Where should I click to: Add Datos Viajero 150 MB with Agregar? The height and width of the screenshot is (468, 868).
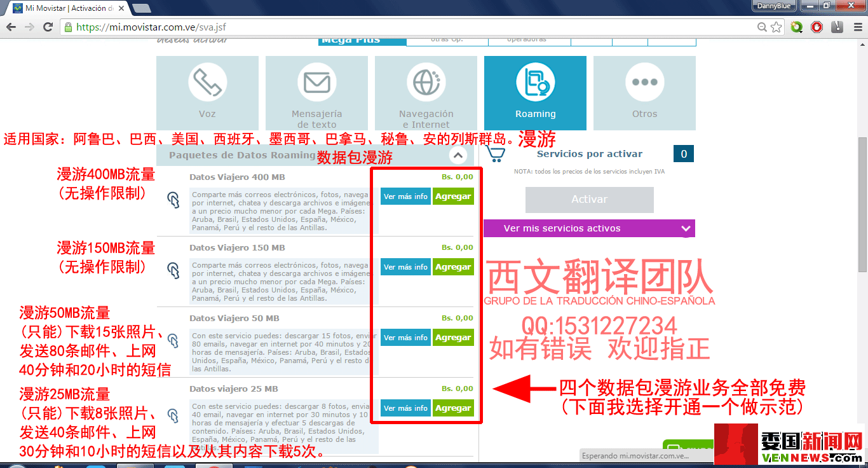point(453,267)
